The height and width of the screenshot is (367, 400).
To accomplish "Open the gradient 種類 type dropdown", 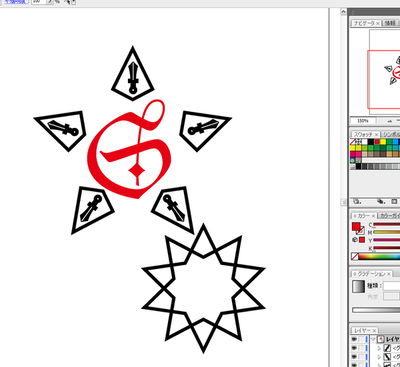I will pyautogui.click(x=391, y=286).
